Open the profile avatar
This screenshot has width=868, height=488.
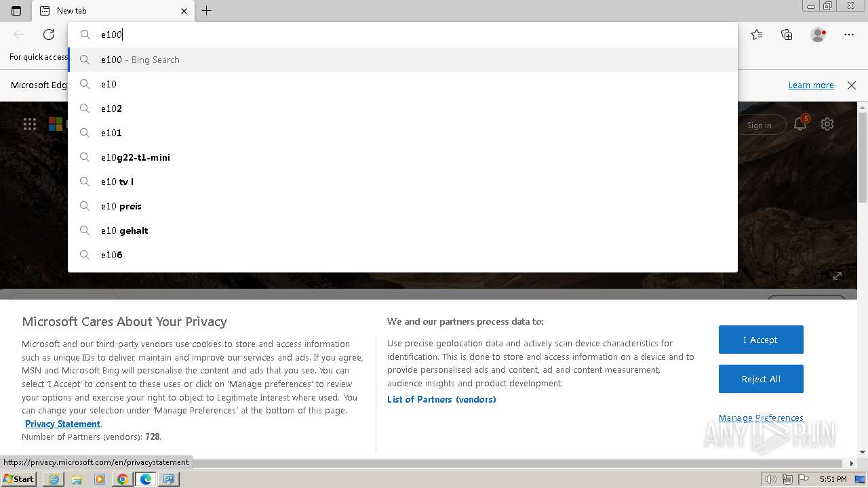tap(818, 35)
